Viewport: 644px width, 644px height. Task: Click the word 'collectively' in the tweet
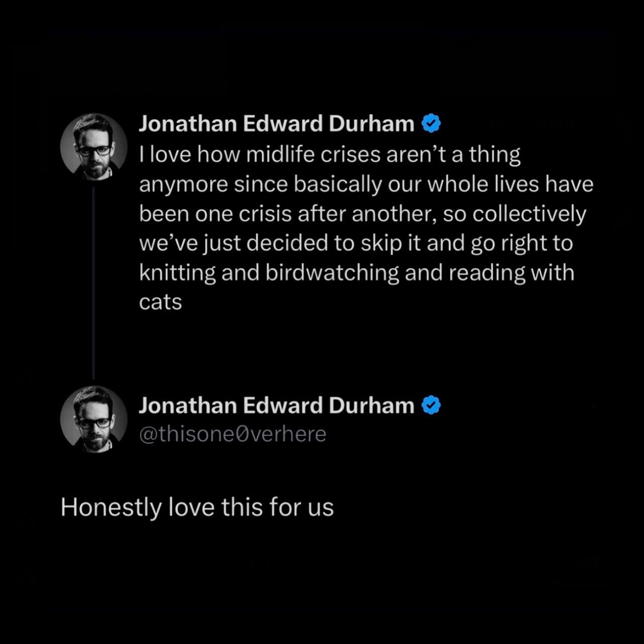[530, 214]
